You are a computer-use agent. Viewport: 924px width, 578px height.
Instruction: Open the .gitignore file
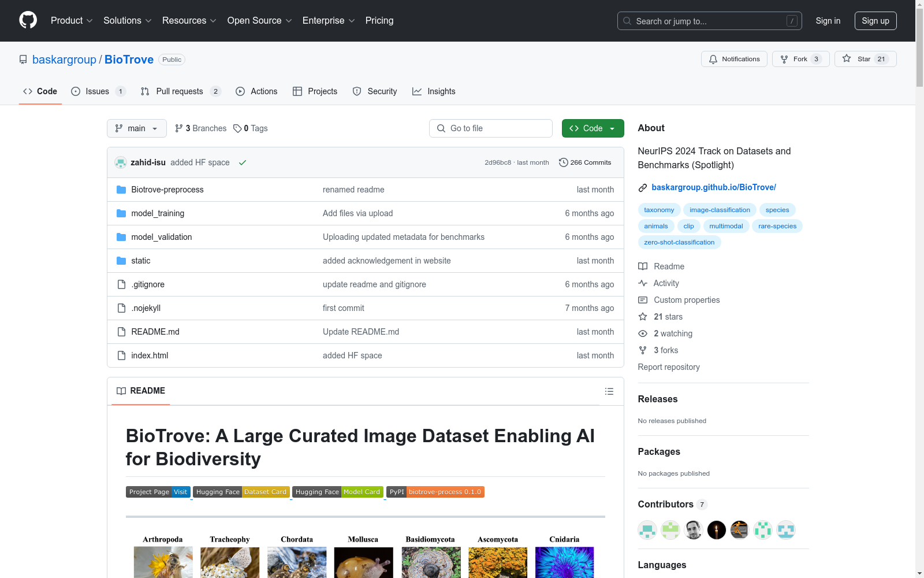(x=148, y=284)
